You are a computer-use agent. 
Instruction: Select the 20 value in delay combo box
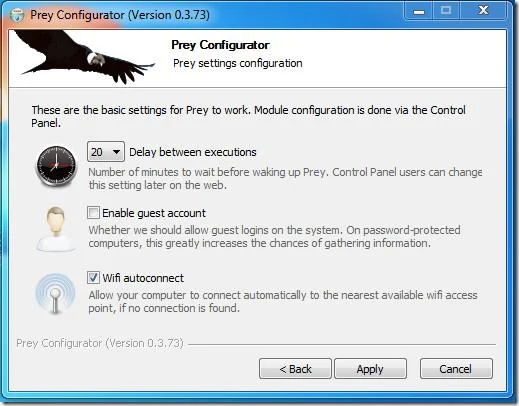point(97,152)
